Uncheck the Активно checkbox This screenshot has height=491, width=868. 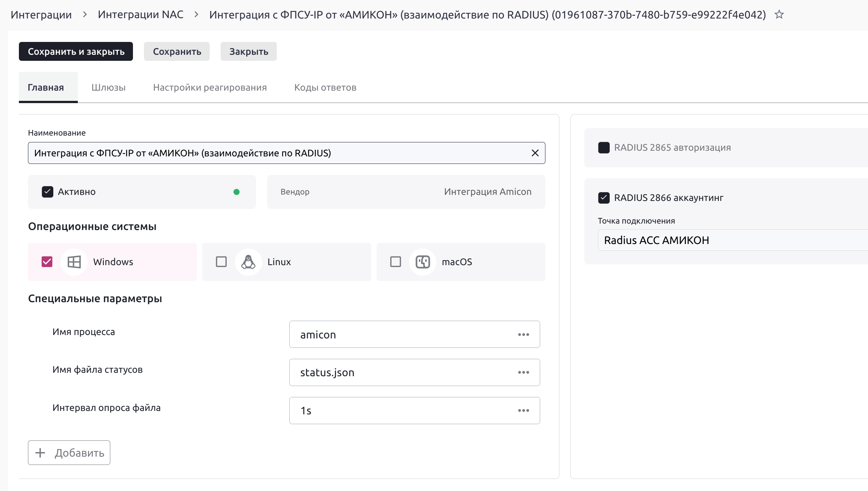(x=48, y=192)
